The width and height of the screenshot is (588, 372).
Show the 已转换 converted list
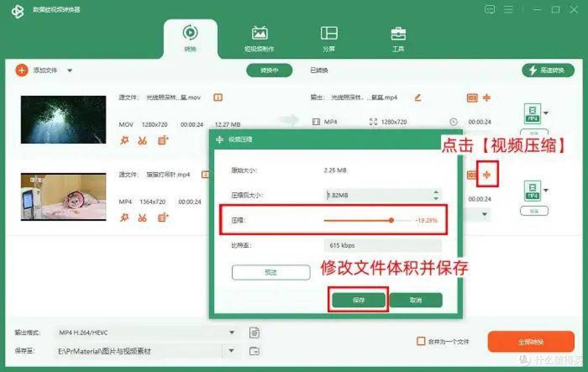point(319,70)
